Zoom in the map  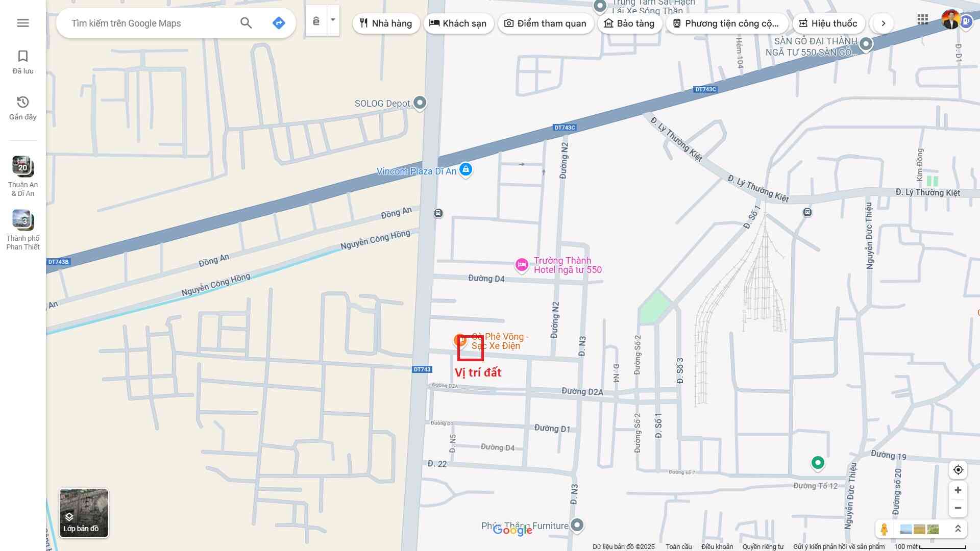pos(958,490)
